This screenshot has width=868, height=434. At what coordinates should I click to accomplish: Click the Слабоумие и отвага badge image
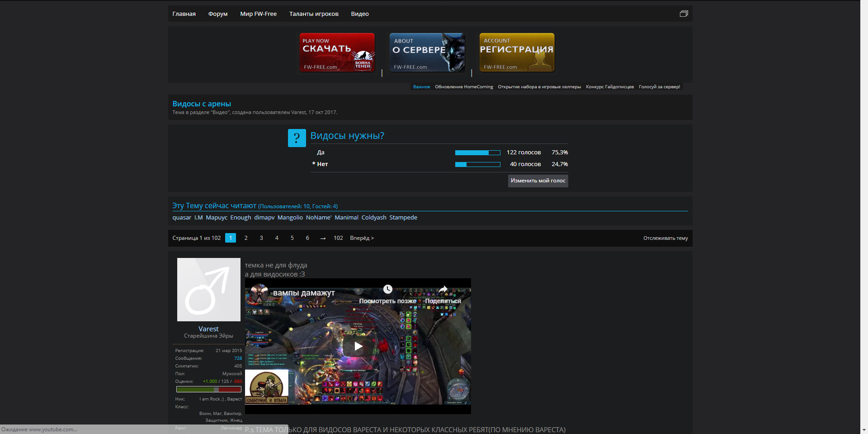(x=267, y=387)
